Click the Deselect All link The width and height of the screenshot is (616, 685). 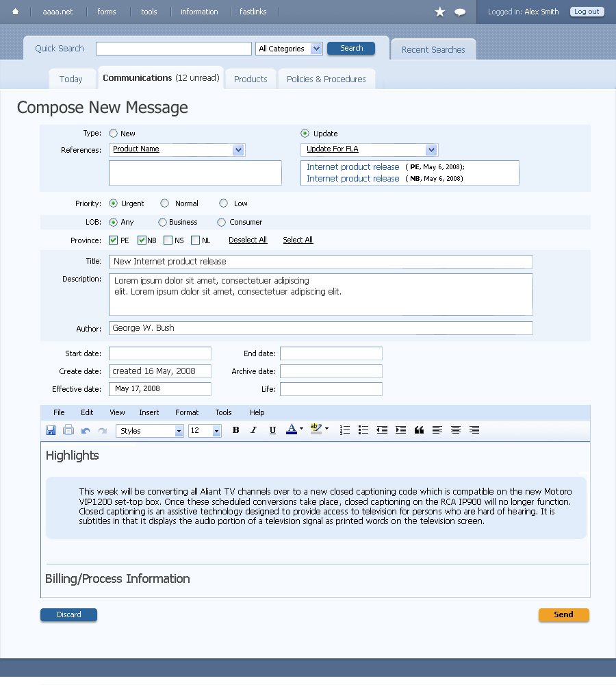pyautogui.click(x=248, y=240)
